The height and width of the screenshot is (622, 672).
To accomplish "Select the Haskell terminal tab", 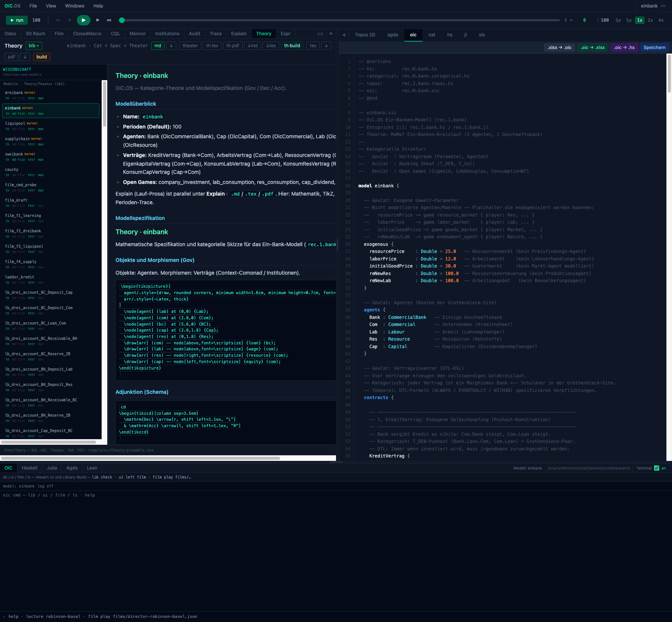I will coord(30,468).
